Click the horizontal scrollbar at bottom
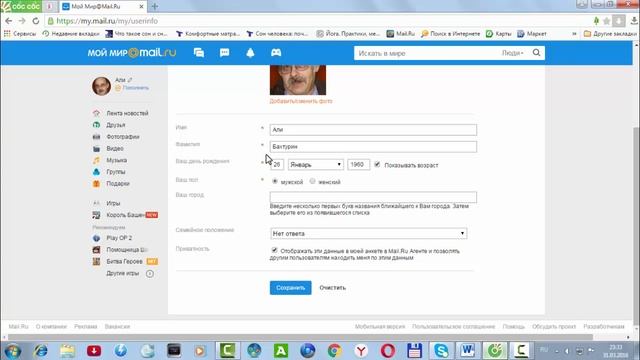This screenshot has height=360, width=640. [300, 337]
